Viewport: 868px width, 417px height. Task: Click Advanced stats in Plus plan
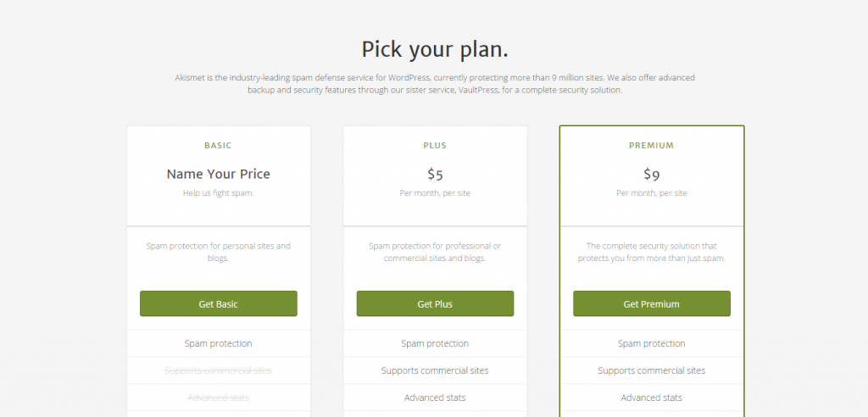pos(435,398)
